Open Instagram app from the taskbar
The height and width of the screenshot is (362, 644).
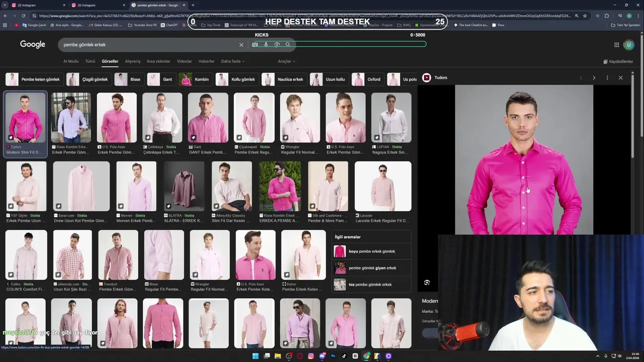pyautogui.click(x=311, y=356)
